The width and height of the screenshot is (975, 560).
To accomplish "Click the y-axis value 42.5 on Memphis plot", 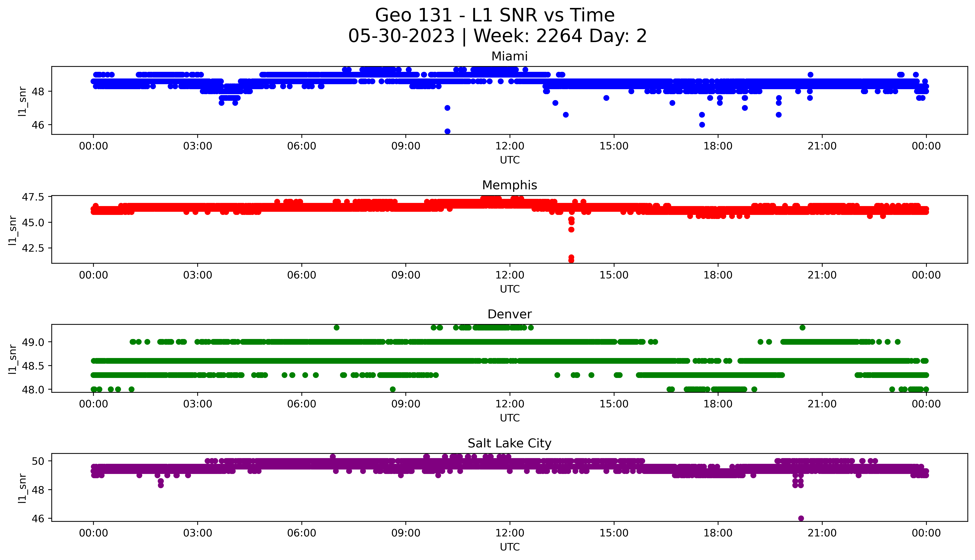I will pos(33,248).
